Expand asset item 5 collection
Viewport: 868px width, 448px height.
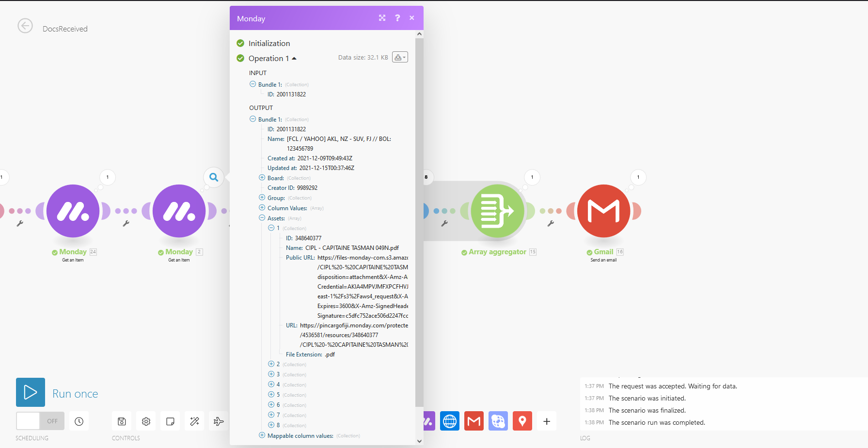271,394
